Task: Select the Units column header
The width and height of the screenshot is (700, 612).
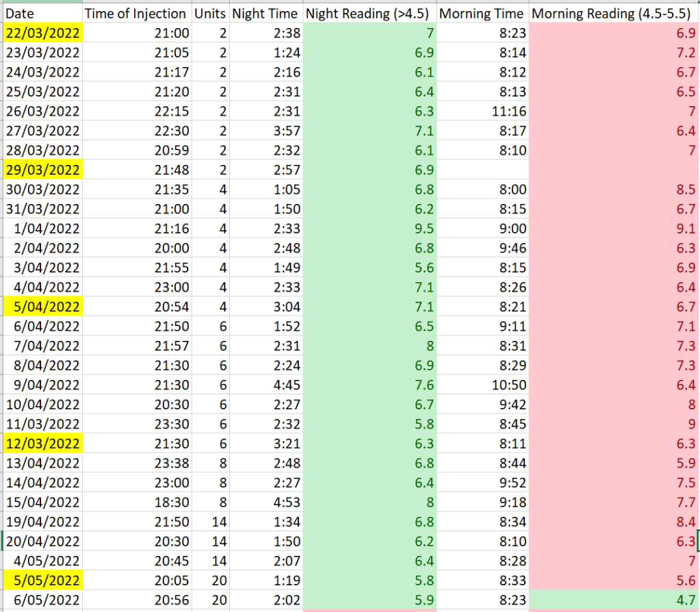Action: (x=209, y=14)
